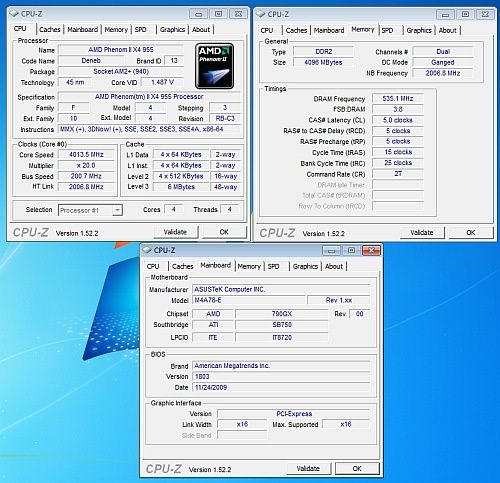The width and height of the screenshot is (500, 483).
Task: Click the Name field AMD Phenom II X4 955
Action: (121, 50)
